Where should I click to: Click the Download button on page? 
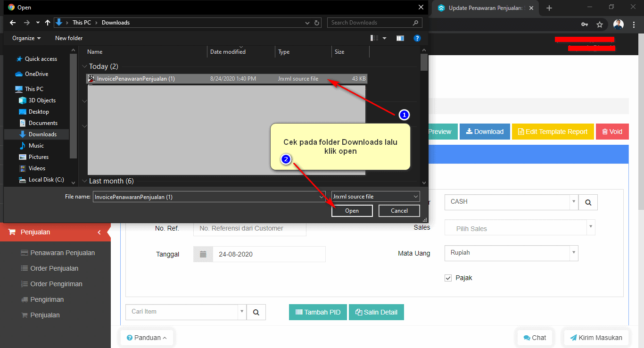[x=485, y=132]
